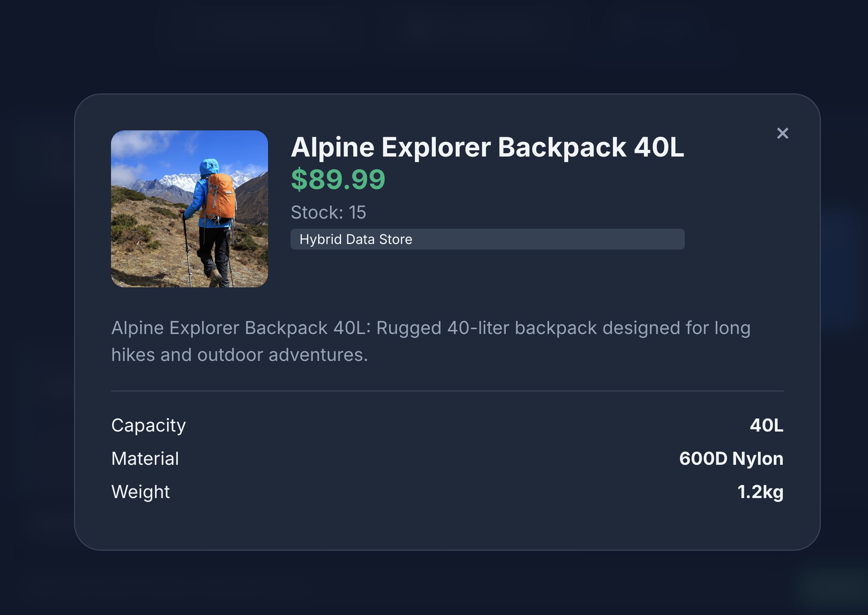Screen dimensions: 868x615
Task: Click the 40L capacity value
Action: (x=766, y=425)
